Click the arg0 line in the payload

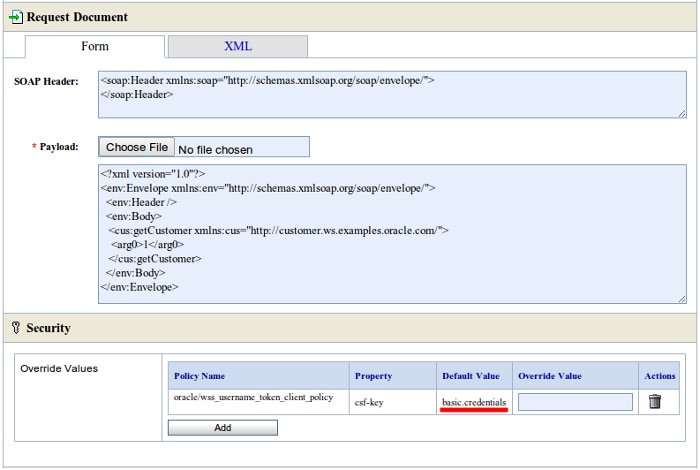[x=147, y=245]
